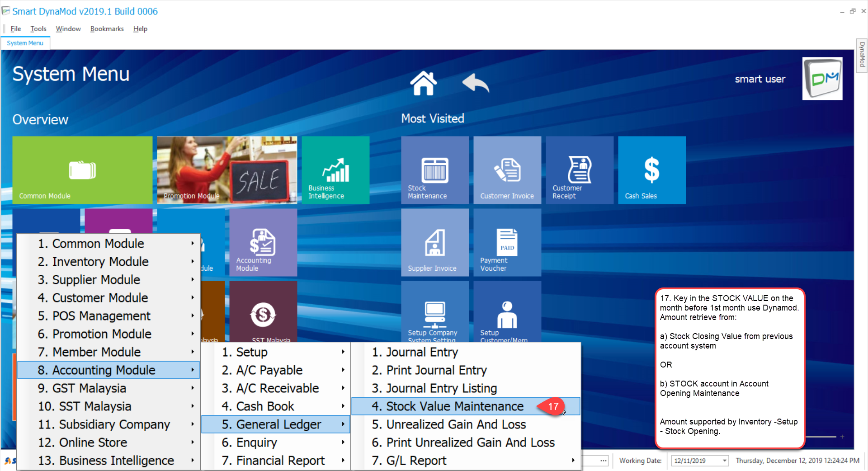Choose 2. Print Journal Entry
Image resolution: width=868 pixels, height=471 pixels.
coord(466,370)
